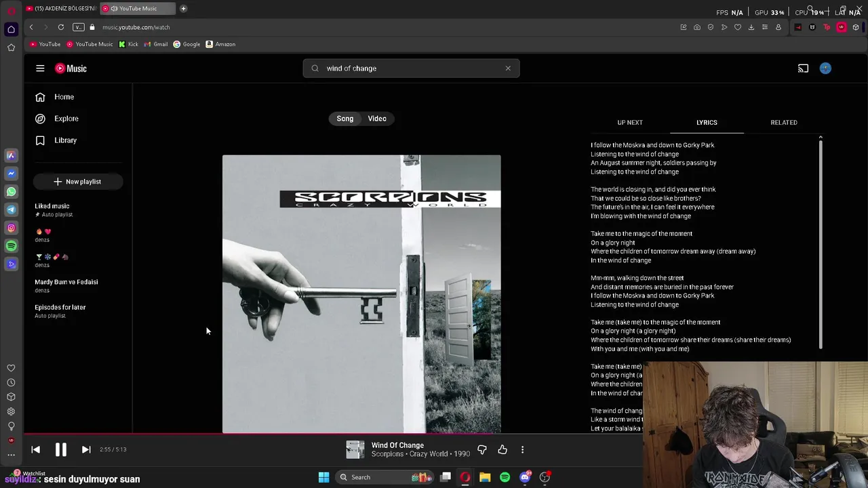
Task: Open history clock icon in Opera sidebar
Action: pyautogui.click(x=11, y=382)
